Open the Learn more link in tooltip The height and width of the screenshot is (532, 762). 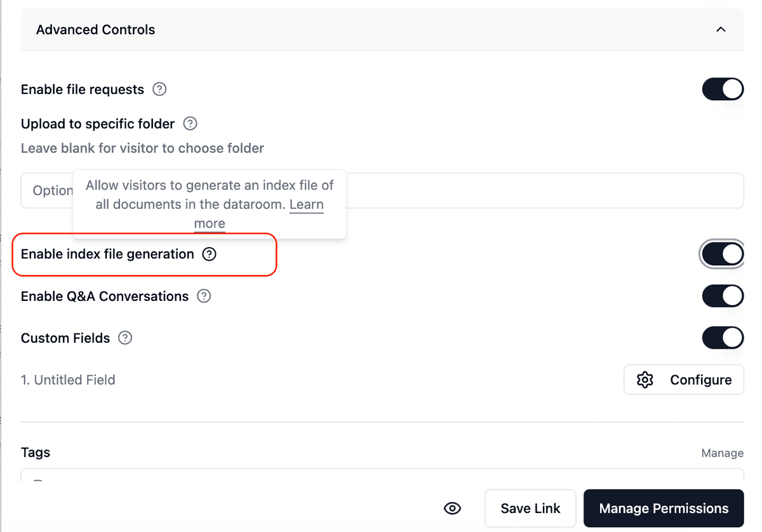[x=306, y=205]
